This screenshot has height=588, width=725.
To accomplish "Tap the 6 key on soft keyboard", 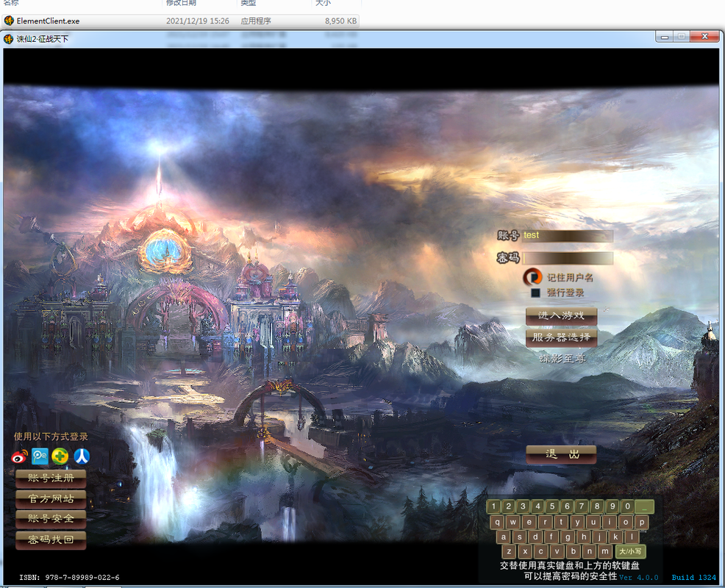I will click(x=568, y=506).
